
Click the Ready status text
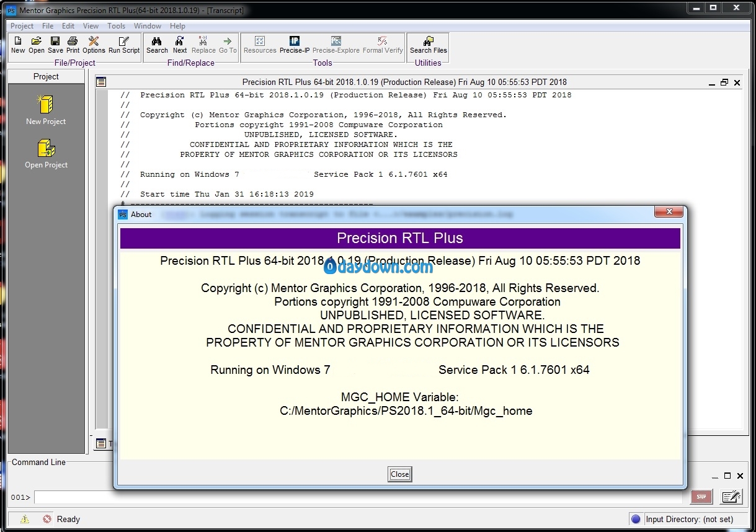(68, 520)
